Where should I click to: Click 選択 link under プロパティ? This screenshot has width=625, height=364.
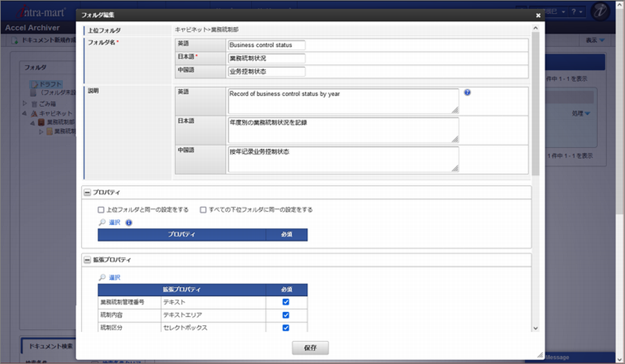pos(114,223)
